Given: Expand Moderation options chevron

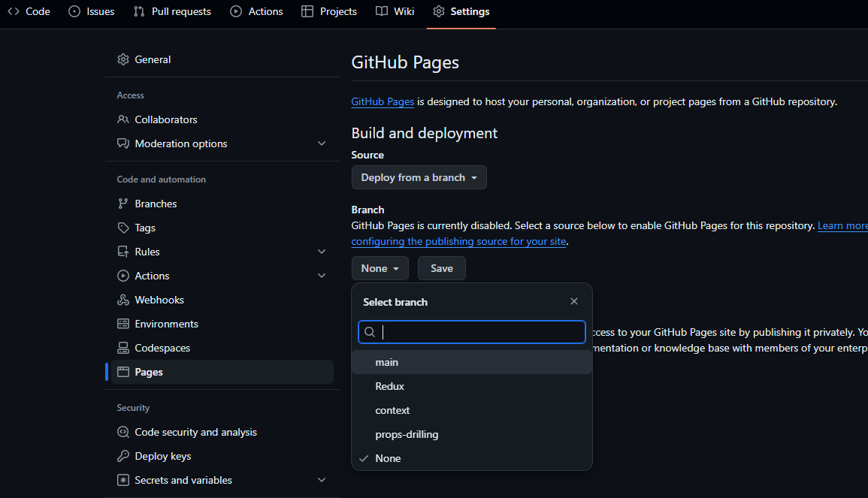Looking at the screenshot, I should pyautogui.click(x=322, y=143).
